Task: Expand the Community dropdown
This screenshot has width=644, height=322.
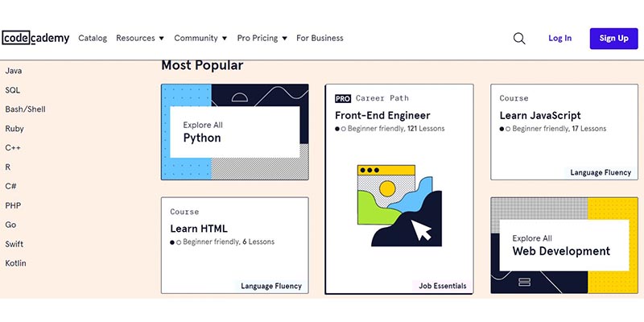Action: [200, 38]
